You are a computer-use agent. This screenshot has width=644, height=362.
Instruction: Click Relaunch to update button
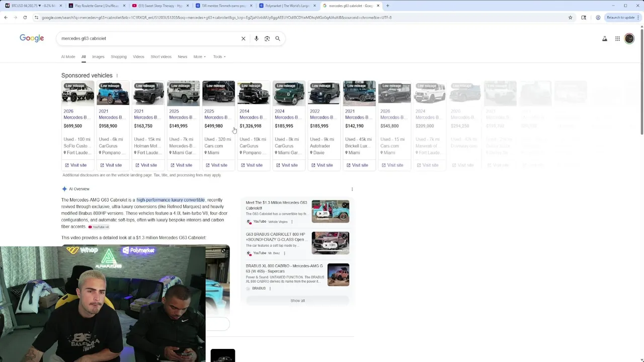(x=623, y=18)
